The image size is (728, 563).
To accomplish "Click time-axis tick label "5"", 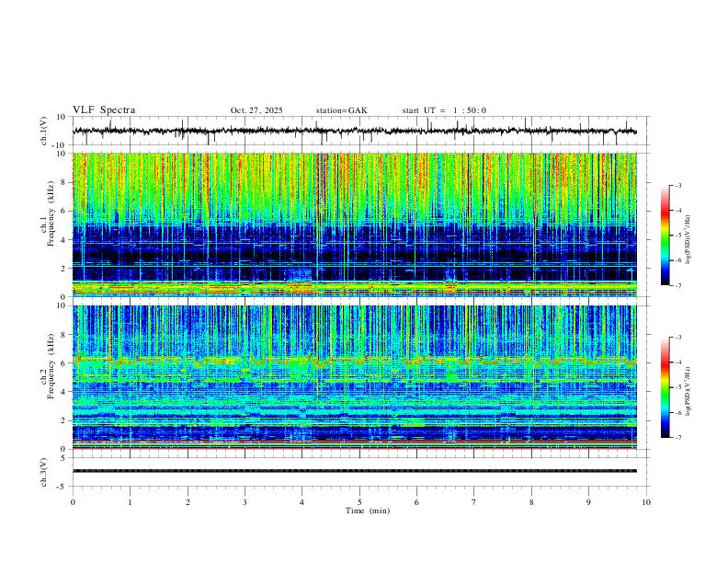I will click(359, 502).
